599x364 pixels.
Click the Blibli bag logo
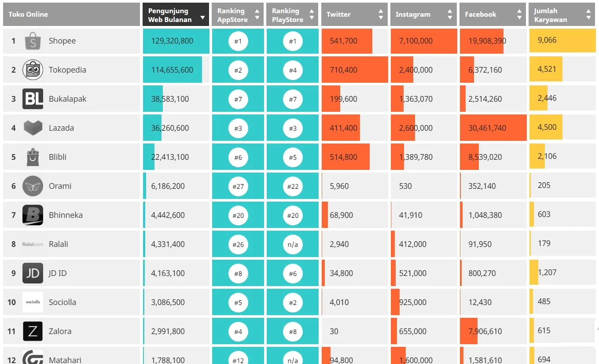point(33,157)
